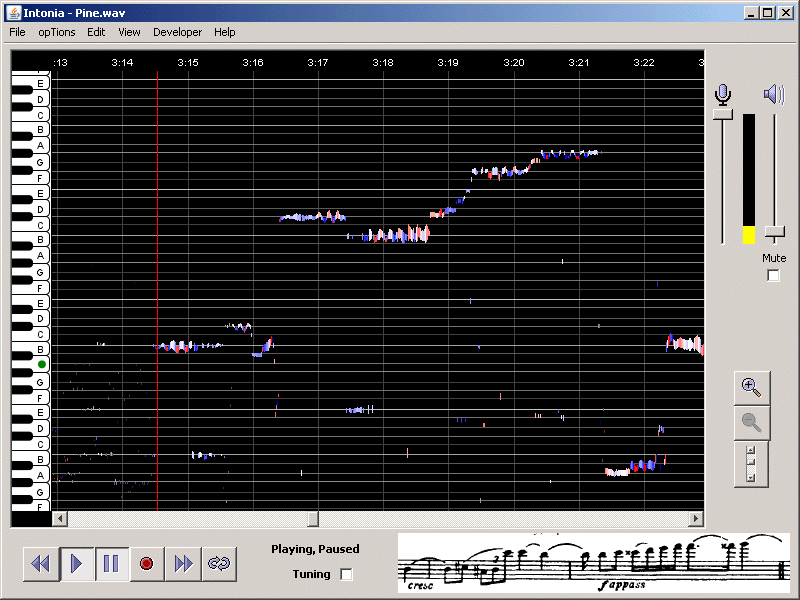Viewport: 800px width, 600px height.
Task: Open the View menu
Action: coord(129,32)
